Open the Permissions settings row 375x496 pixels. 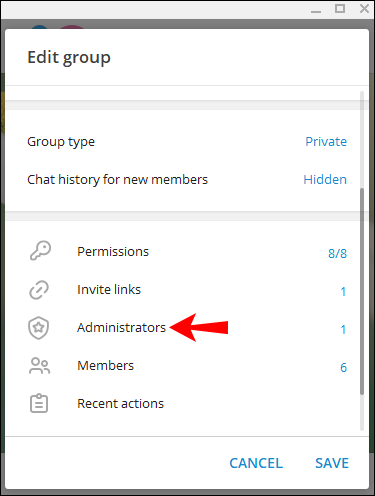[x=187, y=252]
